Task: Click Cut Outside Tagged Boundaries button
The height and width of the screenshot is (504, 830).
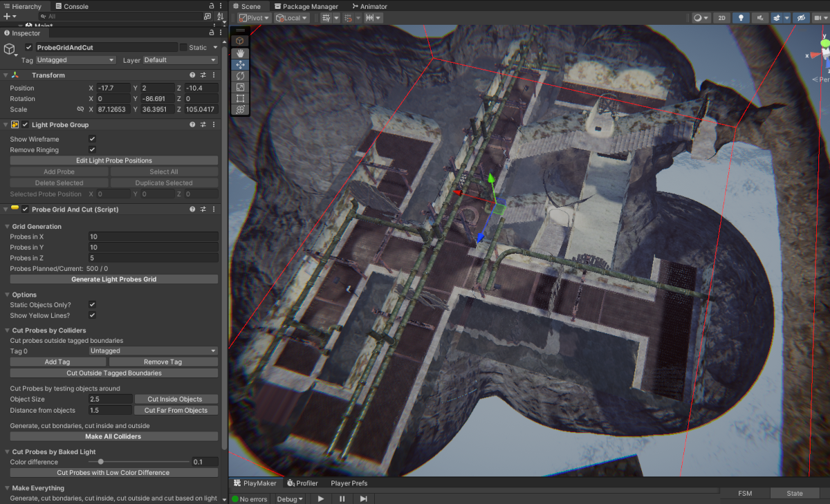Action: [x=114, y=373]
